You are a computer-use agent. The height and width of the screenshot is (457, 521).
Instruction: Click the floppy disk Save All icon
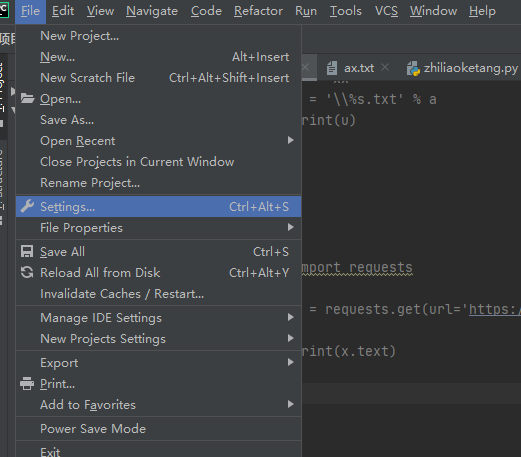tap(27, 251)
